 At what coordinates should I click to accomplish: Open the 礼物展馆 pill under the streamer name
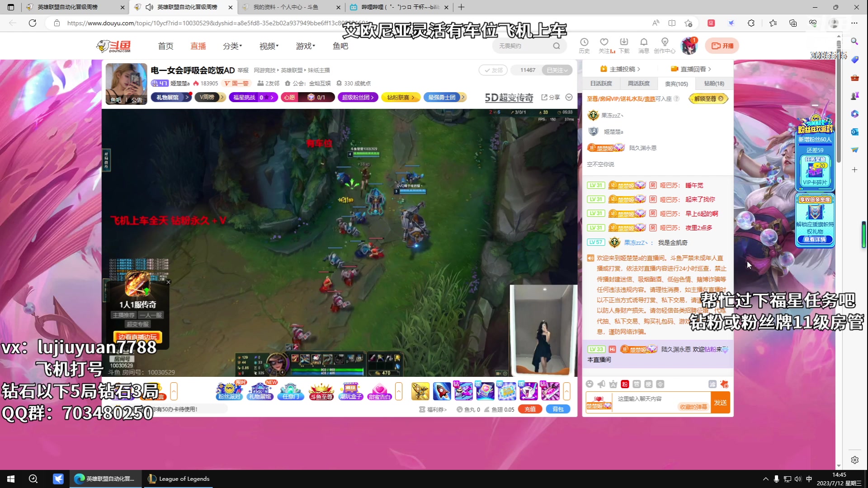coord(171,97)
